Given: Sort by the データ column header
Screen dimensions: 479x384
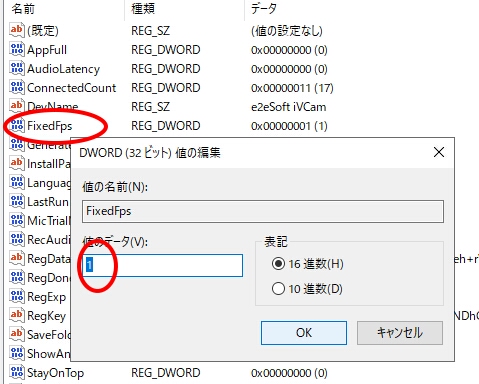Looking at the screenshot, I should (263, 9).
